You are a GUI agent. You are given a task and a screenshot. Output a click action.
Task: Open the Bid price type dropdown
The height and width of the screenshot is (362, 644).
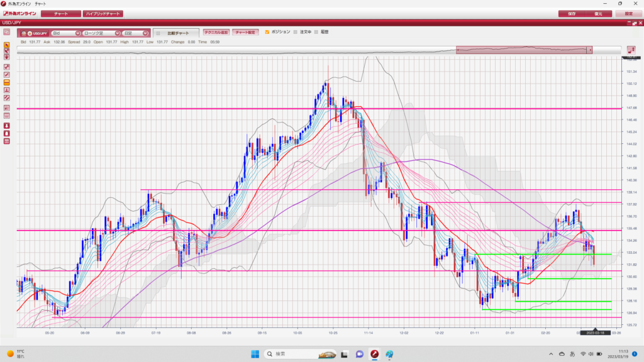[x=65, y=33]
